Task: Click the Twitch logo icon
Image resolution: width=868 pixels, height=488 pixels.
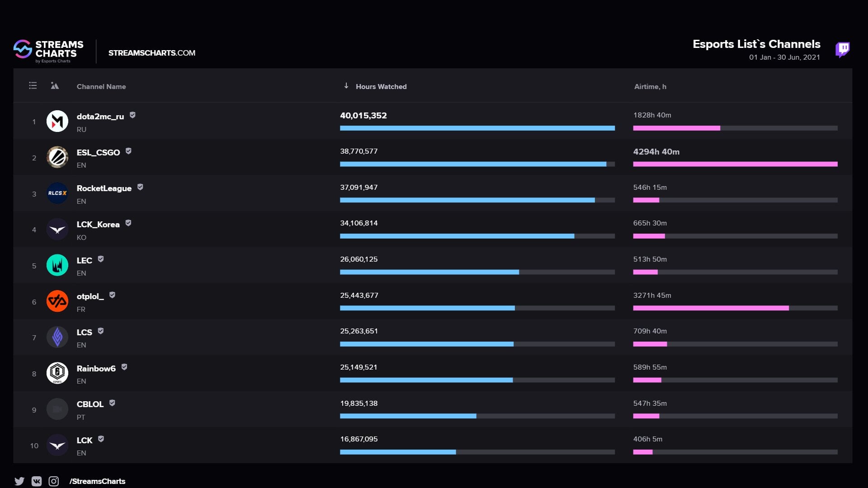Action: click(x=842, y=49)
